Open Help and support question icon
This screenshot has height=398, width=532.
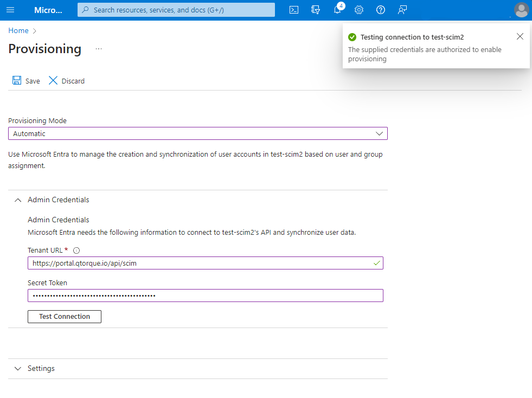[x=381, y=10]
